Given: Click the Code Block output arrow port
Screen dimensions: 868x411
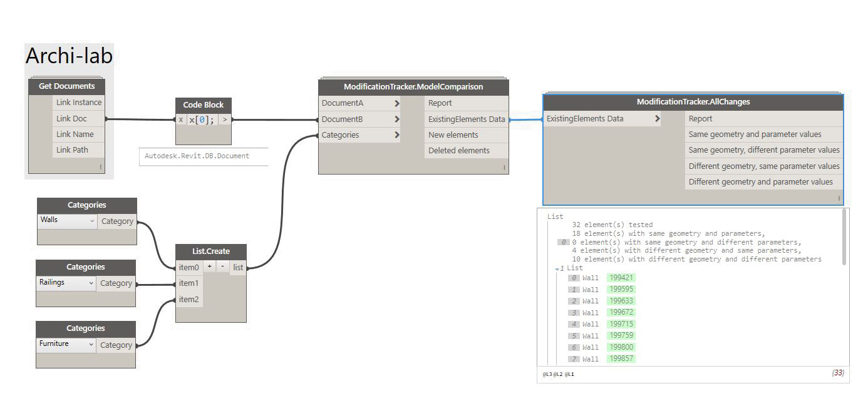Looking at the screenshot, I should [x=225, y=119].
